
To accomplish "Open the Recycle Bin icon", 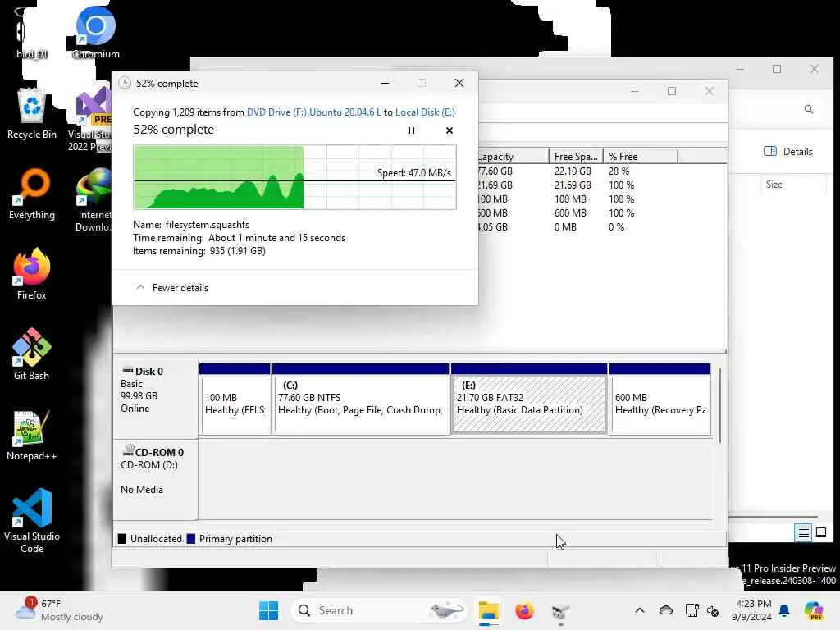I will pyautogui.click(x=32, y=114).
